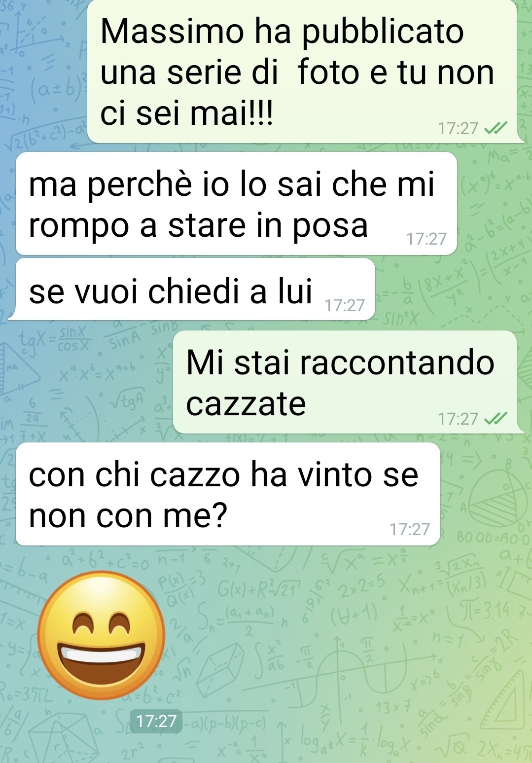Tap the double-check read receipt on the Massimo message
This screenshot has height=763, width=532.
[x=496, y=128]
